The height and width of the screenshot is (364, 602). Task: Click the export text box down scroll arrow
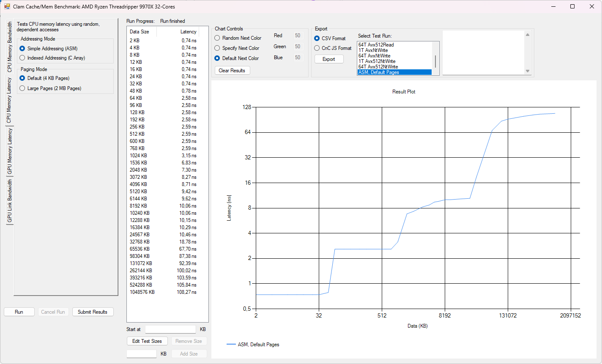(527, 71)
